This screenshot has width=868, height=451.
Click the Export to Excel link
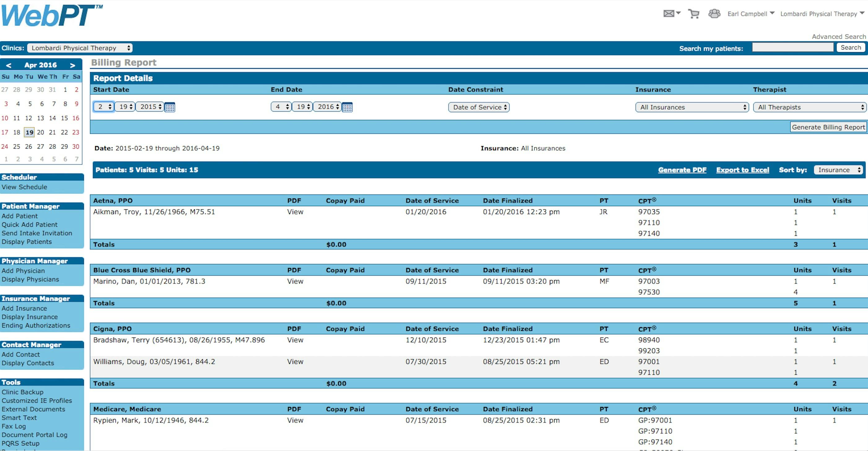(742, 170)
